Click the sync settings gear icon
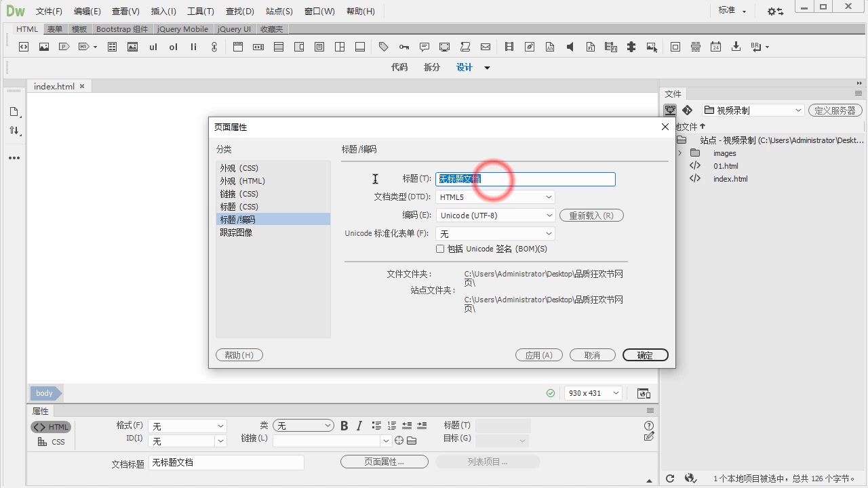This screenshot has width=868, height=488. pos(775,12)
